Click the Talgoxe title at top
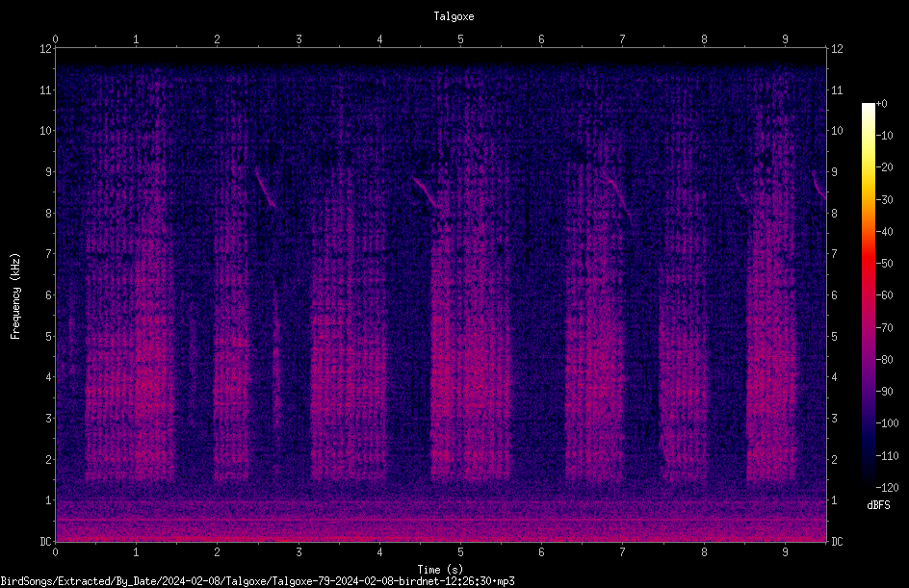909x588 pixels. (x=454, y=16)
